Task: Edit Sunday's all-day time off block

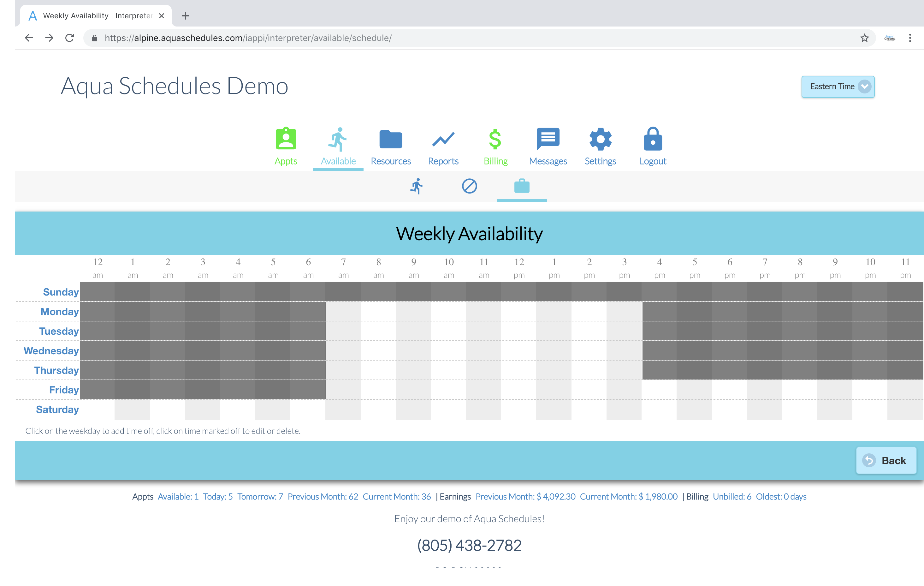Action: (501, 292)
